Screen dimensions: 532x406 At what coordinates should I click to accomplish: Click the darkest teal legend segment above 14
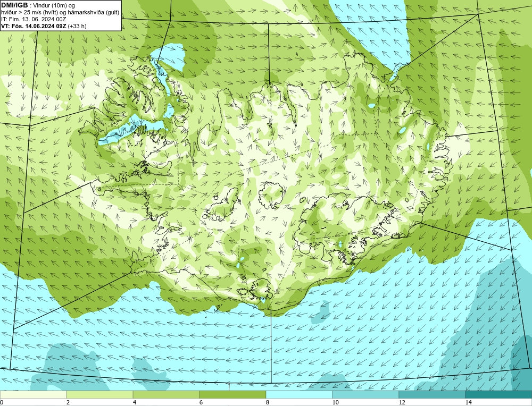click(x=498, y=394)
